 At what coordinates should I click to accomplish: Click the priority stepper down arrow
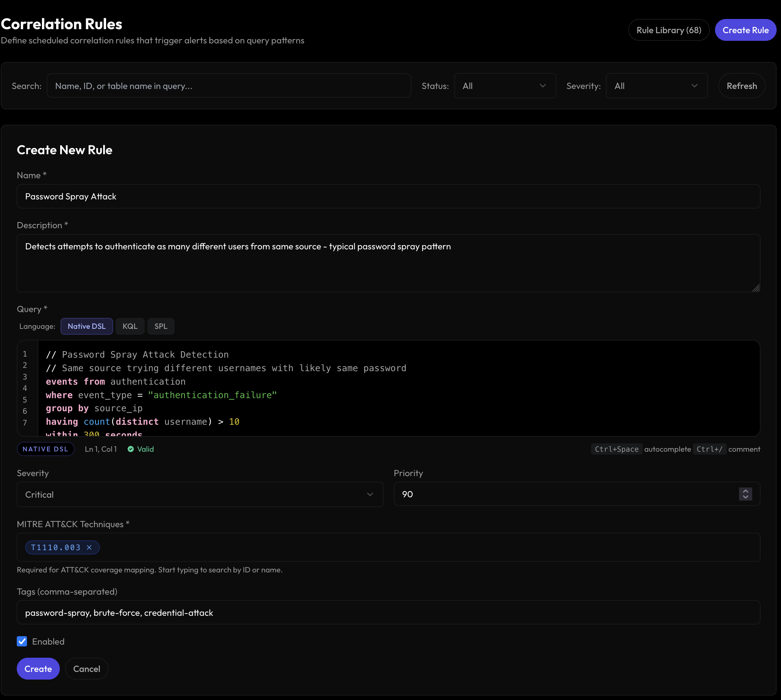coord(745,497)
